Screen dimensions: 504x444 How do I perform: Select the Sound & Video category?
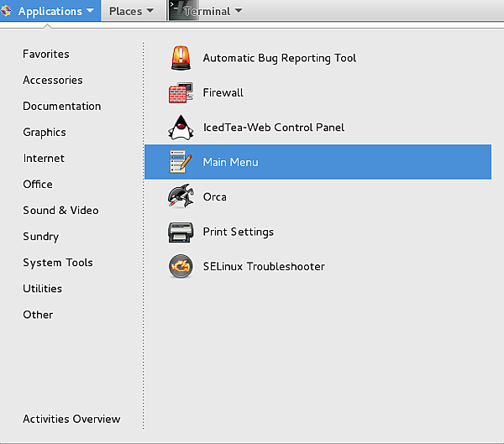(60, 210)
